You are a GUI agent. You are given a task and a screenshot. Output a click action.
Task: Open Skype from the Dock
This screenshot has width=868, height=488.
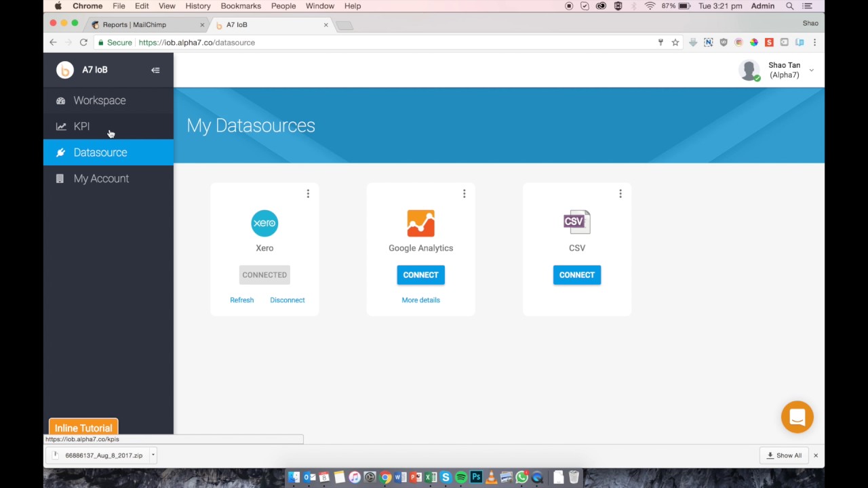point(446,478)
